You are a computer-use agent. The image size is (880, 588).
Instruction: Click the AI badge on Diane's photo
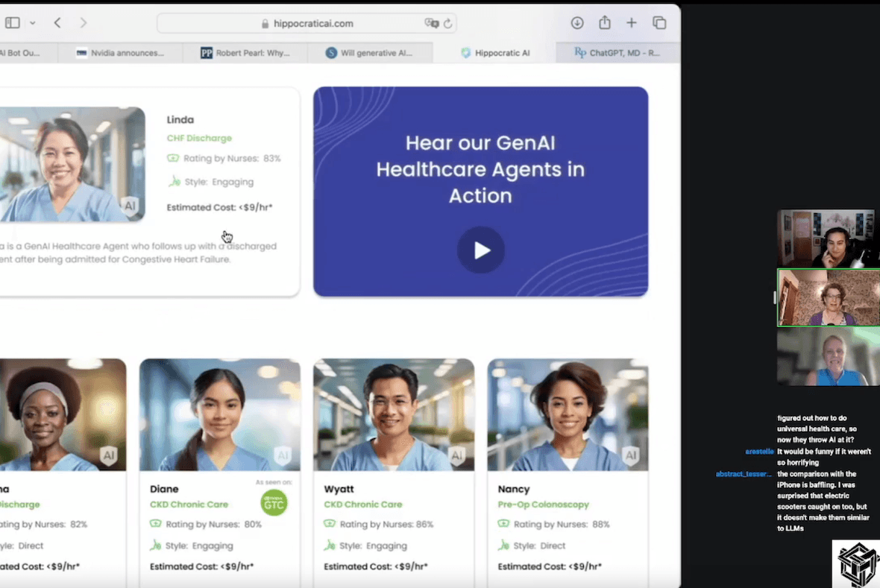pyautogui.click(x=283, y=455)
